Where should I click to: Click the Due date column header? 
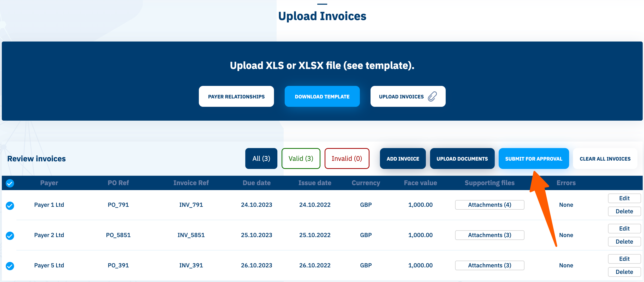pos(257,183)
